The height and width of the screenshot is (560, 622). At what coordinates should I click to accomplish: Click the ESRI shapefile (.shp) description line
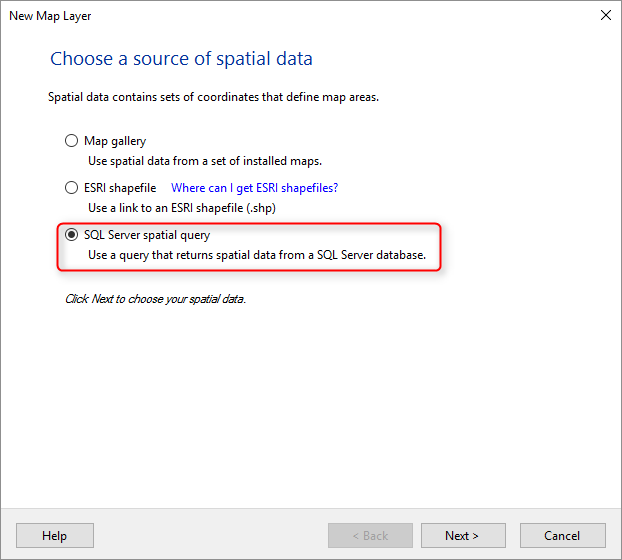click(x=182, y=208)
